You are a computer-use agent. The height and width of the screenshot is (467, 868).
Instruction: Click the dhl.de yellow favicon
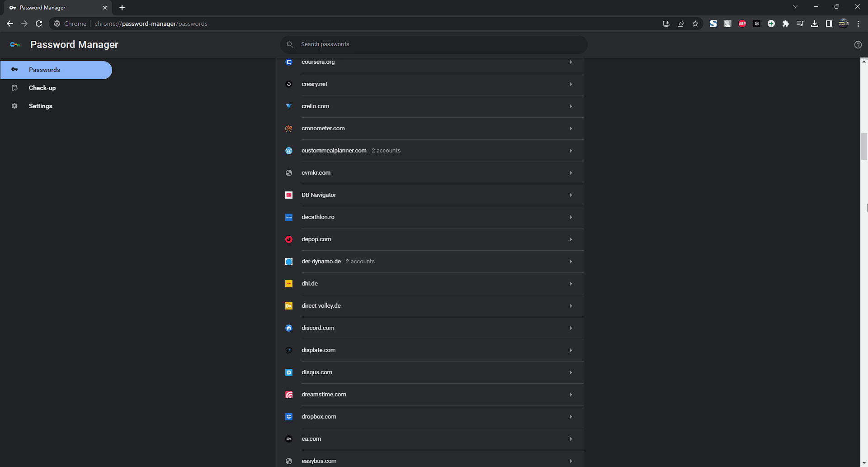click(289, 284)
